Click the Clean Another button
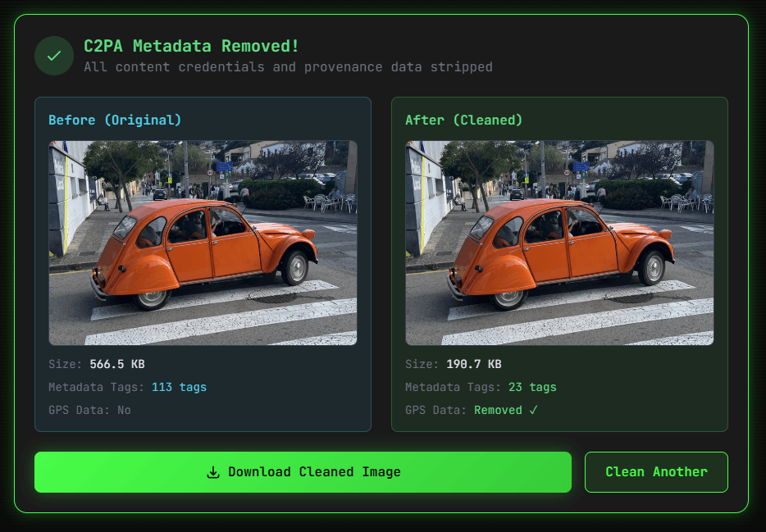The width and height of the screenshot is (766, 532). pyautogui.click(x=656, y=471)
